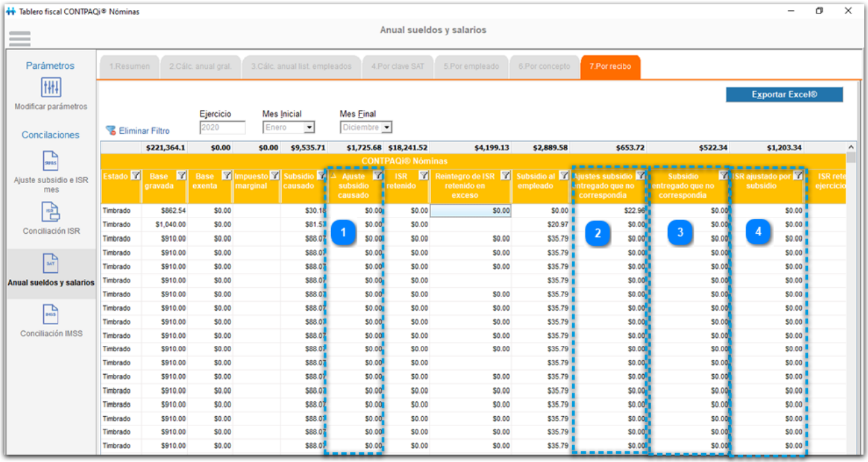Click the highlighted $0.00 cell under Reintegro de ISR
Viewport: 868px width, 462px height.
click(470, 211)
